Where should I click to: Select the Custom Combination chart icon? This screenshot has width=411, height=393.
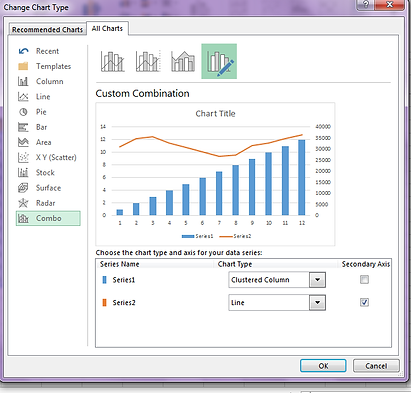tap(219, 61)
